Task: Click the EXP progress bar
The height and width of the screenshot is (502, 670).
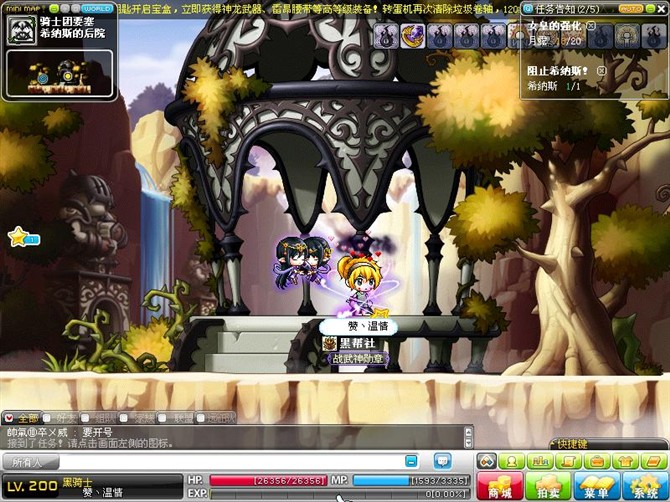Action: point(340,494)
